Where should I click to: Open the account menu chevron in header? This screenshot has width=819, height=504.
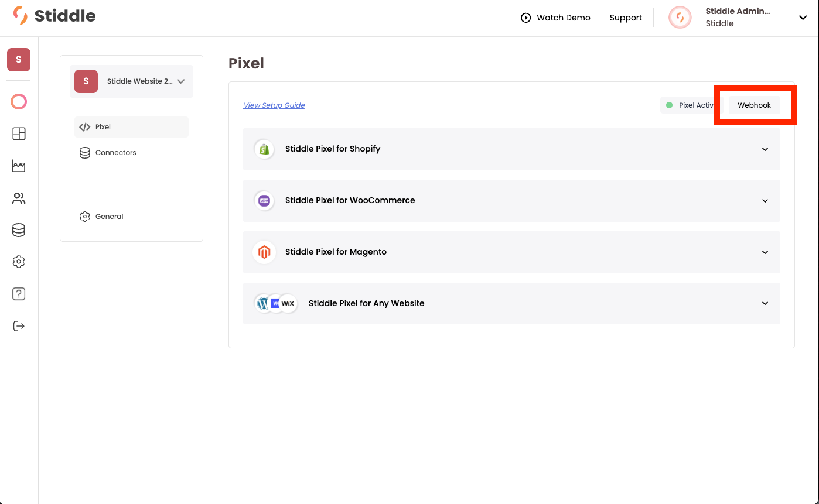803,18
